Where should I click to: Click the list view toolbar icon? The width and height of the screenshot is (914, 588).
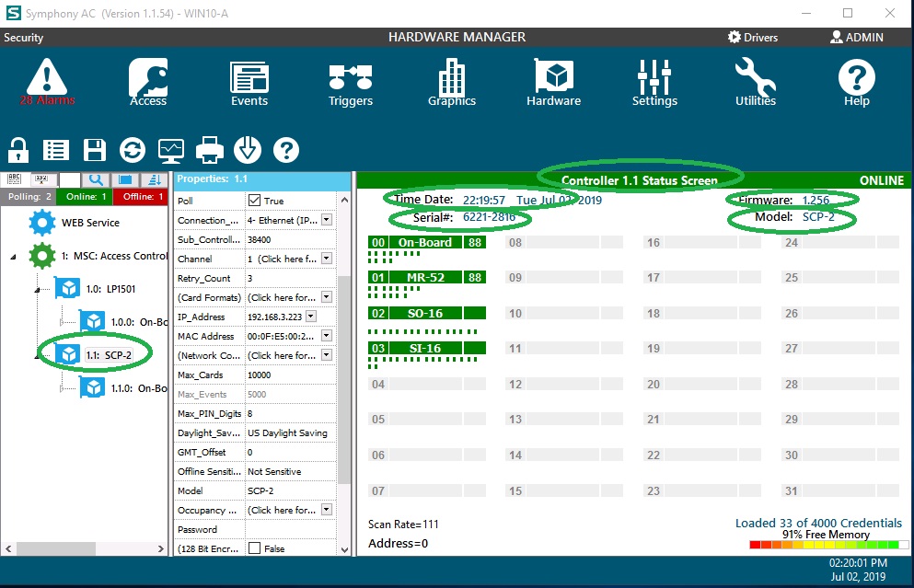[x=56, y=150]
